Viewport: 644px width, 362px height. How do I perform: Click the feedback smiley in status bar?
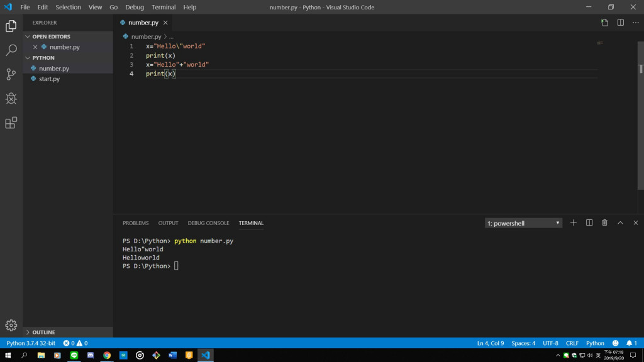615,343
